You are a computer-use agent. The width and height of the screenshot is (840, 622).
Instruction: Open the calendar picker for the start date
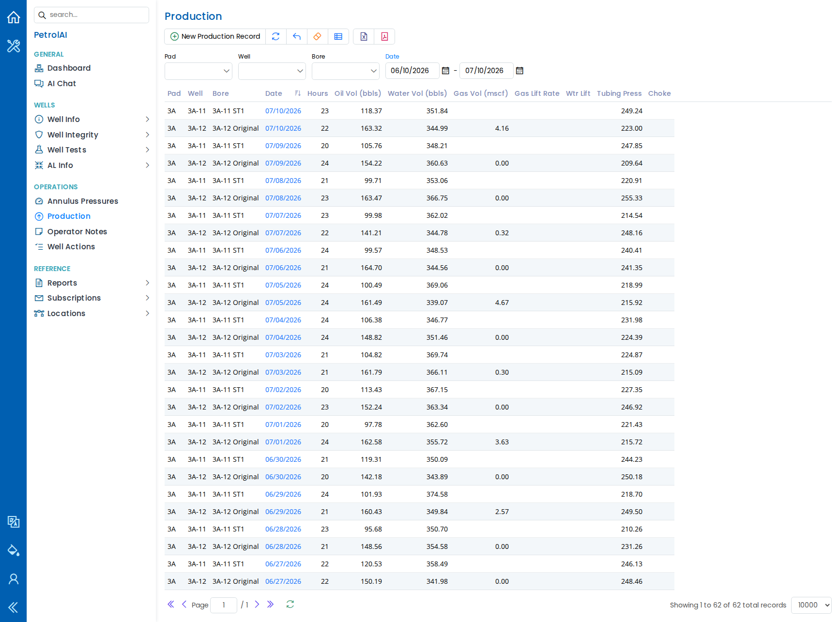(445, 71)
